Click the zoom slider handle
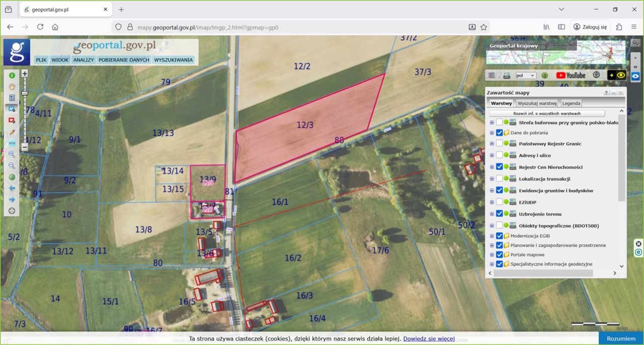 25,94
